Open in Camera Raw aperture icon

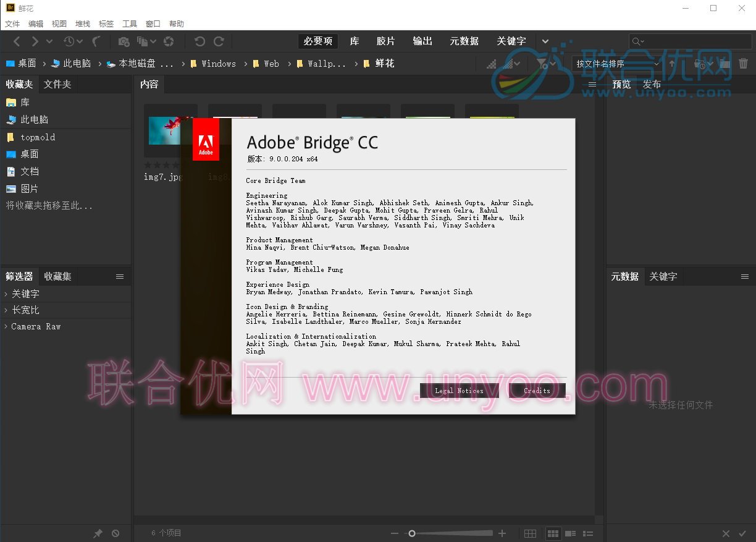point(169,41)
